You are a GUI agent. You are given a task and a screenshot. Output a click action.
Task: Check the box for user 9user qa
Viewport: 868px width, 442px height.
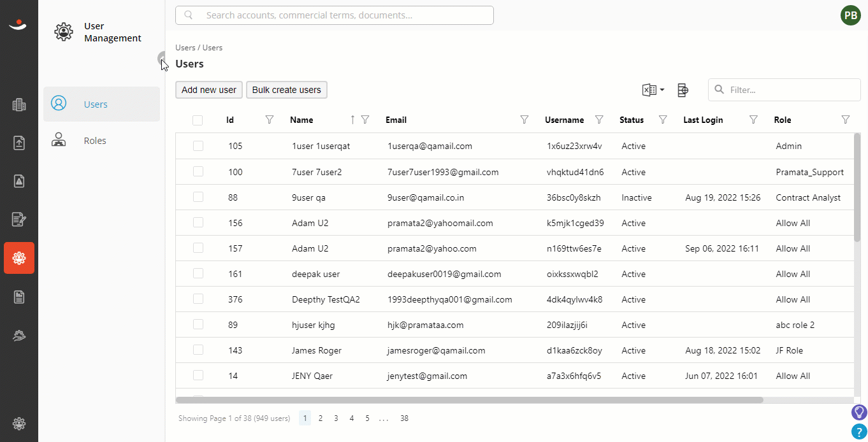(198, 197)
